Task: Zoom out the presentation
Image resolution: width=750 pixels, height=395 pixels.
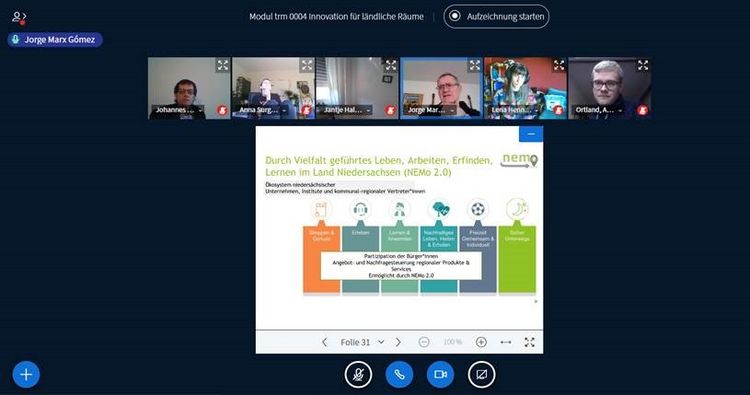Action: tap(424, 342)
